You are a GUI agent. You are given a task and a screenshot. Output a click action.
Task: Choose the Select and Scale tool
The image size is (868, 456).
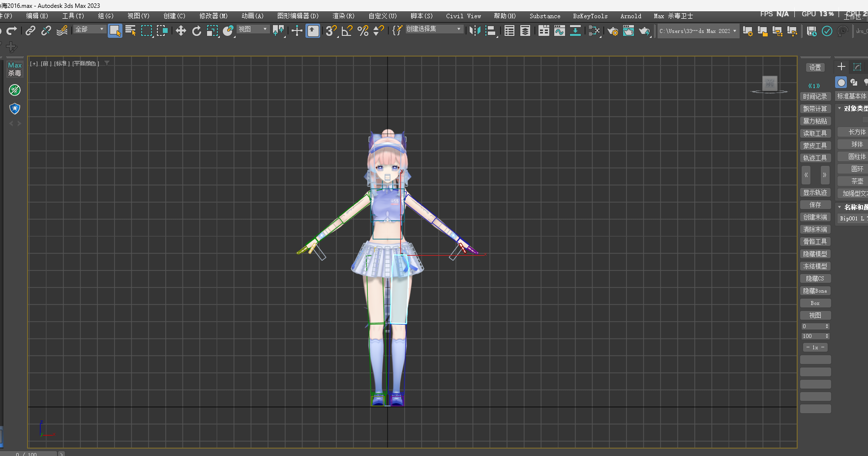tap(212, 31)
